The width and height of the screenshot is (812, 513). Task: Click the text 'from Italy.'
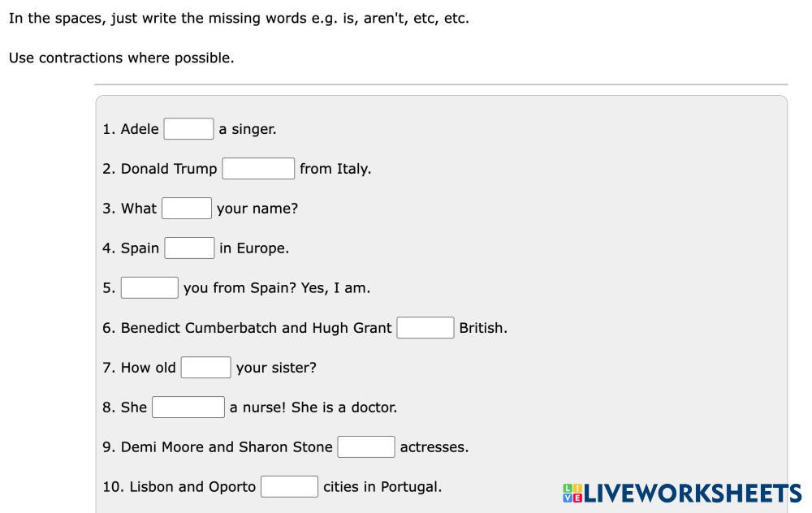pyautogui.click(x=335, y=169)
